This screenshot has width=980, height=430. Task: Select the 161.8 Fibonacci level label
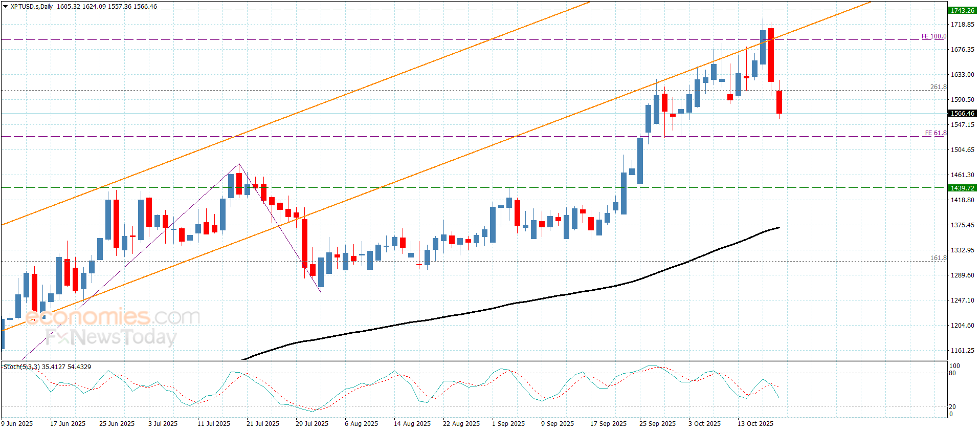(x=938, y=258)
